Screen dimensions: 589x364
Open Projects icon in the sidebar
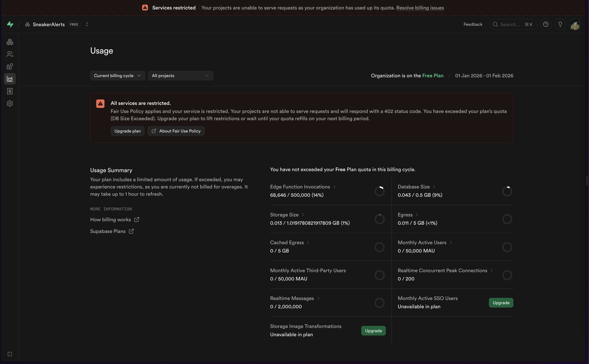[10, 42]
